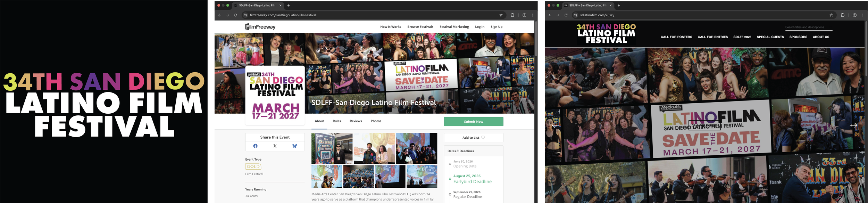The width and height of the screenshot is (868, 203).
Task: Open ABOUT US nav item
Action: (x=821, y=37)
